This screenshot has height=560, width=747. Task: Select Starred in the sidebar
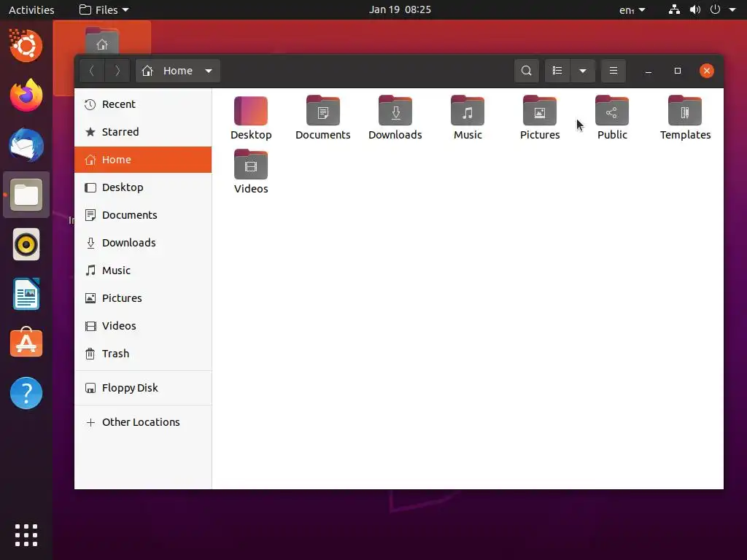coord(143,132)
